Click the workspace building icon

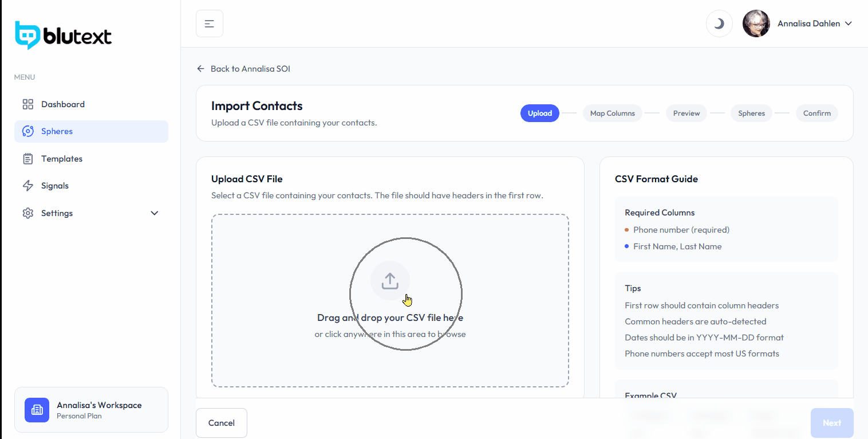(37, 410)
